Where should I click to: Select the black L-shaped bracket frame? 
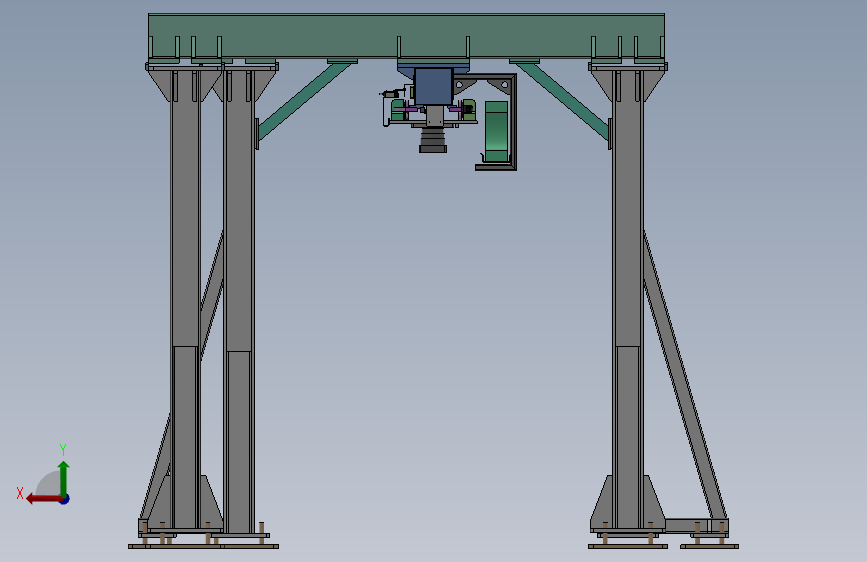click(512, 123)
